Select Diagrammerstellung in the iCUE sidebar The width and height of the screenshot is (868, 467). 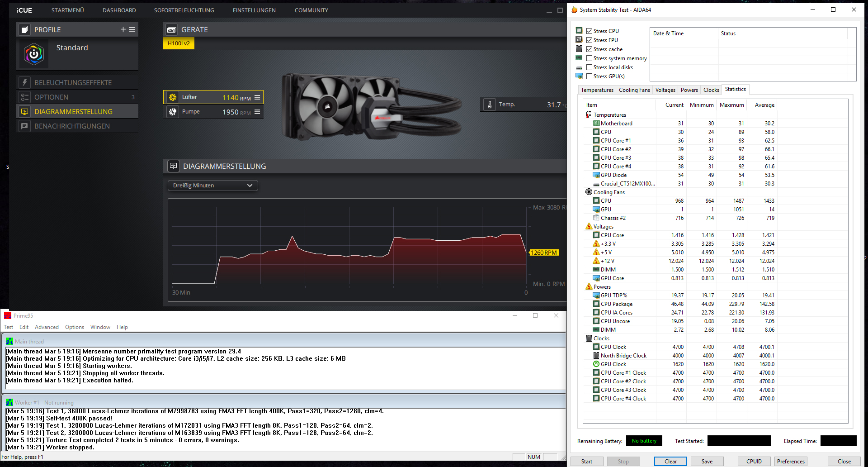point(77,112)
